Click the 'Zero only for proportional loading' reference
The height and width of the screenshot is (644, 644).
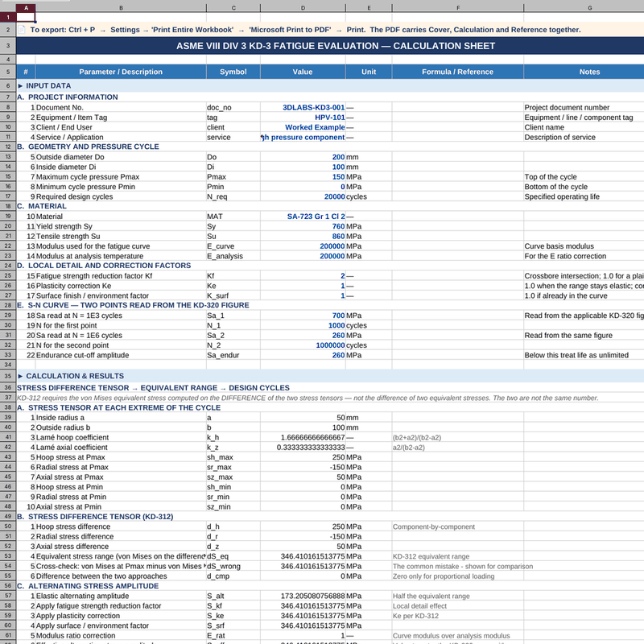click(x=444, y=576)
